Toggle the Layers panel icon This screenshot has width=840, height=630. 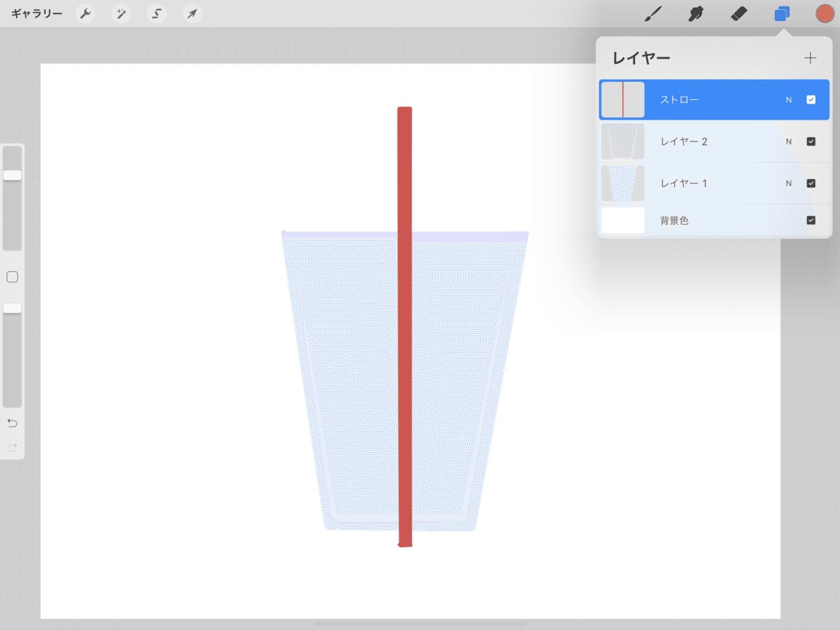tap(782, 13)
